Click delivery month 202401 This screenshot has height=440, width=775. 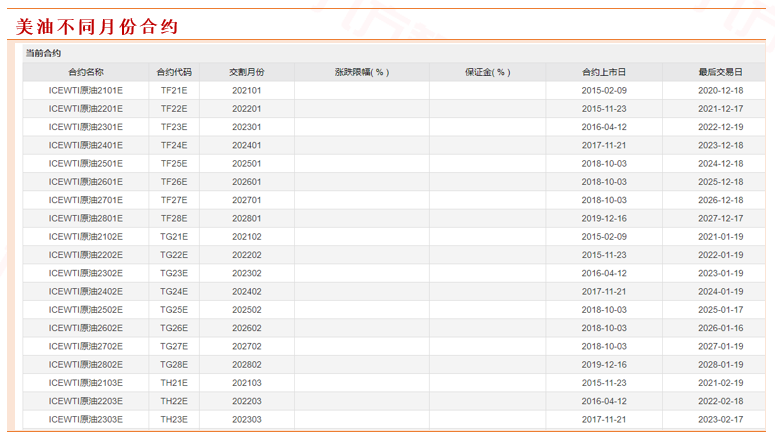pos(247,145)
